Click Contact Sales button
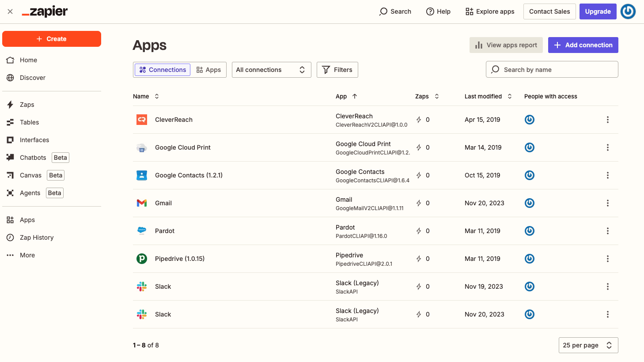The height and width of the screenshot is (362, 644). click(549, 11)
